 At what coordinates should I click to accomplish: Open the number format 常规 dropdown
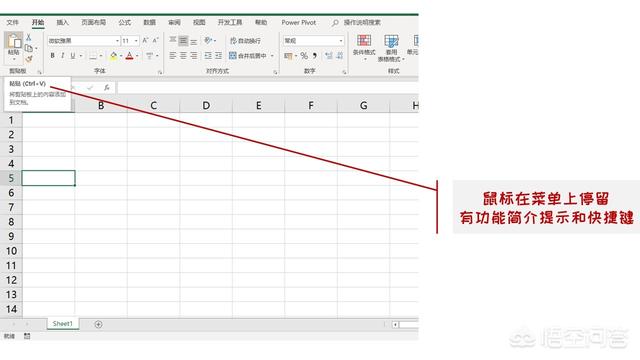341,41
